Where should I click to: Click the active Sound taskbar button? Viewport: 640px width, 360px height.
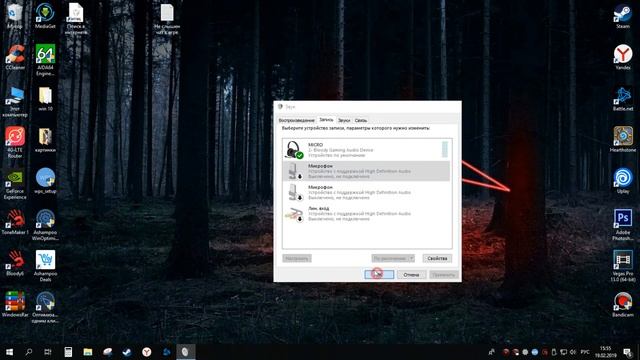point(186,352)
